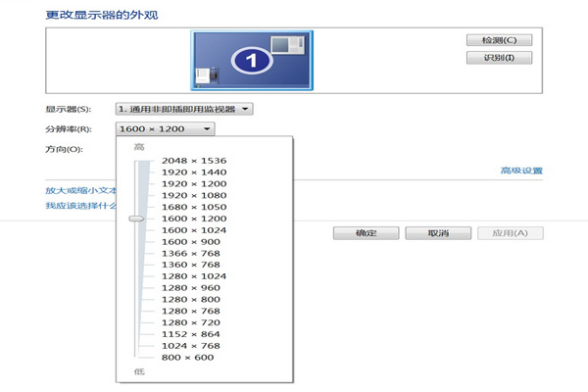
Task: Select 1920 × 1440 resolution
Action: (x=194, y=172)
